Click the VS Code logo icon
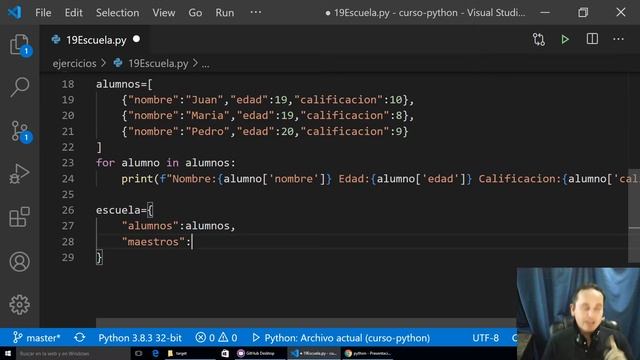Screen dimensions: 640x360 (15, 13)
